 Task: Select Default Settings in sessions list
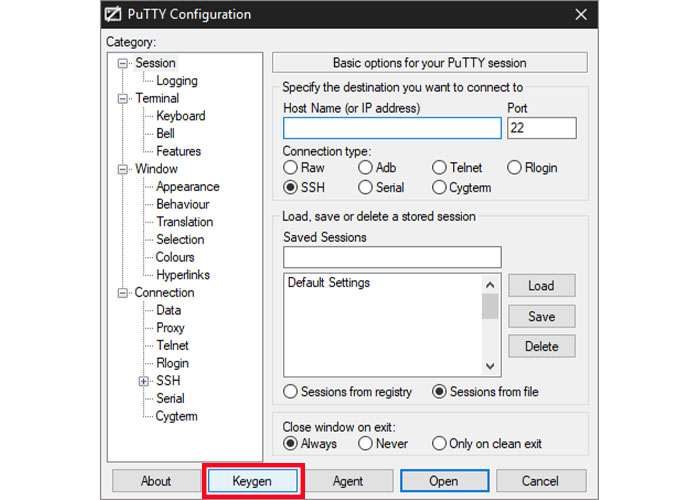pos(329,283)
